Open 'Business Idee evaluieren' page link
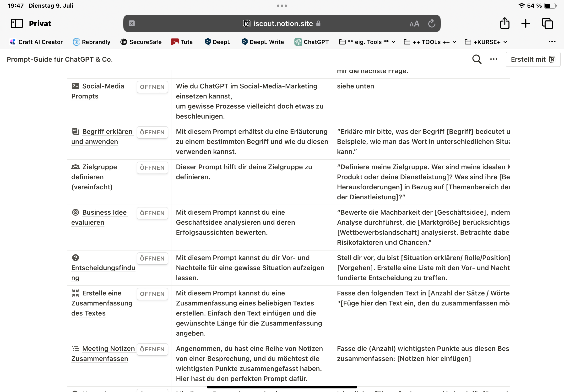564x392 pixels. pos(104,212)
